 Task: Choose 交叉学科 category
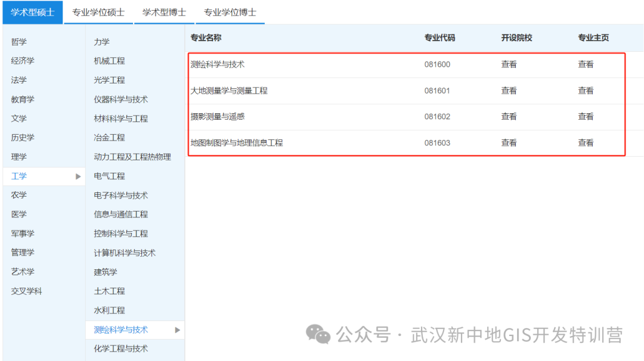26,291
